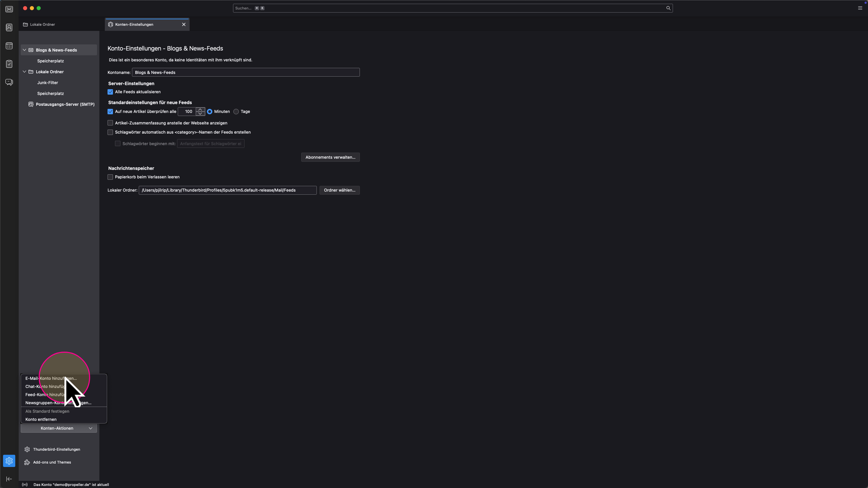Click Abonnements verwalten button
This screenshot has width=868, height=488.
pos(330,157)
